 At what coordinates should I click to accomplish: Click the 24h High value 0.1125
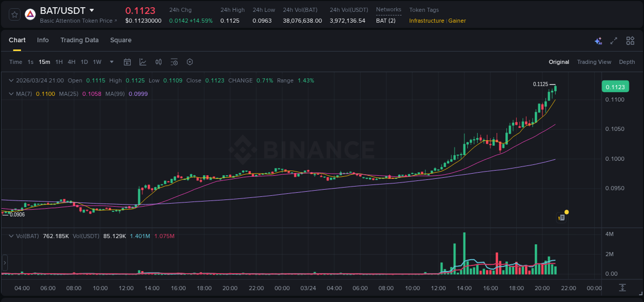click(x=230, y=21)
